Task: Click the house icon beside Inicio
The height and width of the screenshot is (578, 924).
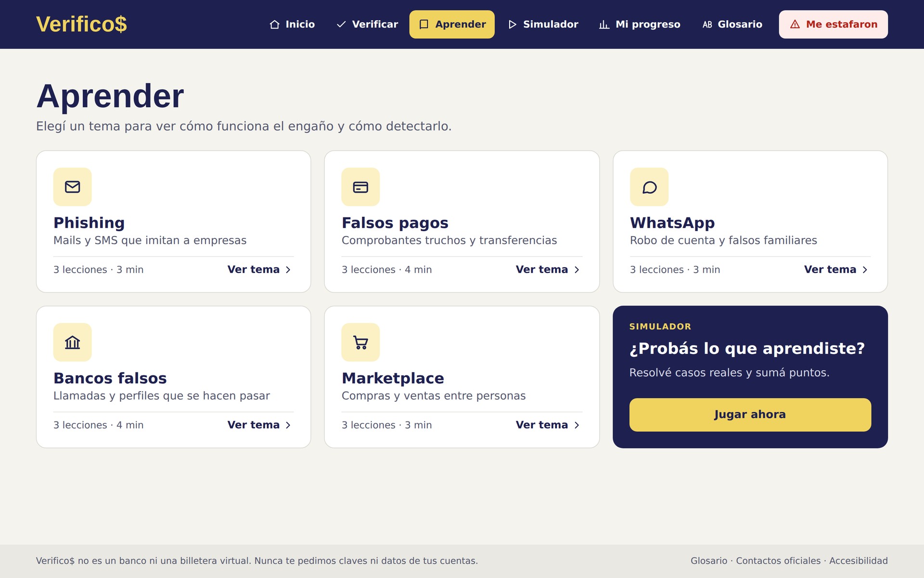Action: coord(274,25)
